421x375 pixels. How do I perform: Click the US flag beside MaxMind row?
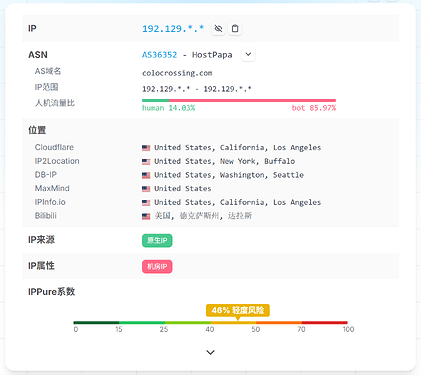pyautogui.click(x=146, y=189)
